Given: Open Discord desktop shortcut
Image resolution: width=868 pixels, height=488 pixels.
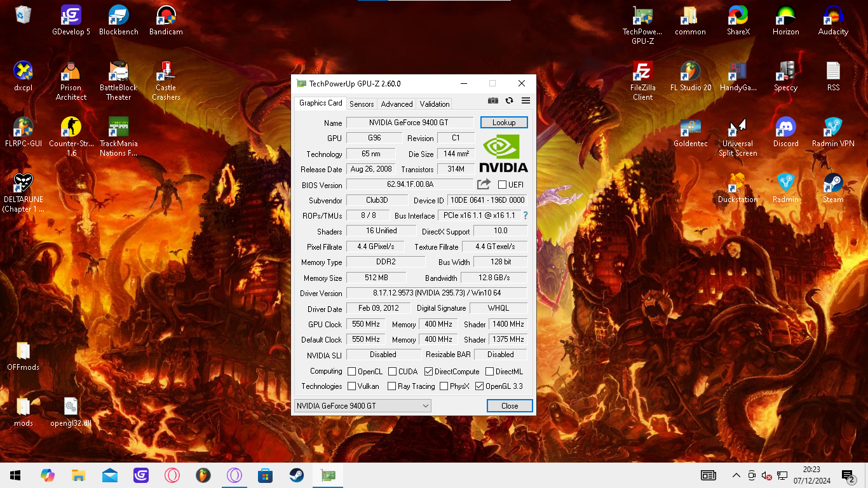Looking at the screenshot, I should pyautogui.click(x=785, y=132).
